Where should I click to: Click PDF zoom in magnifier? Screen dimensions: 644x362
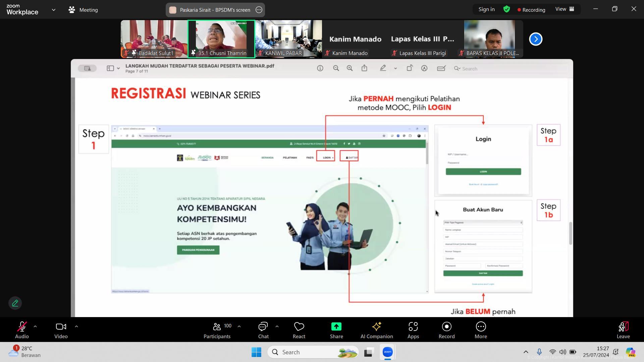(350, 68)
